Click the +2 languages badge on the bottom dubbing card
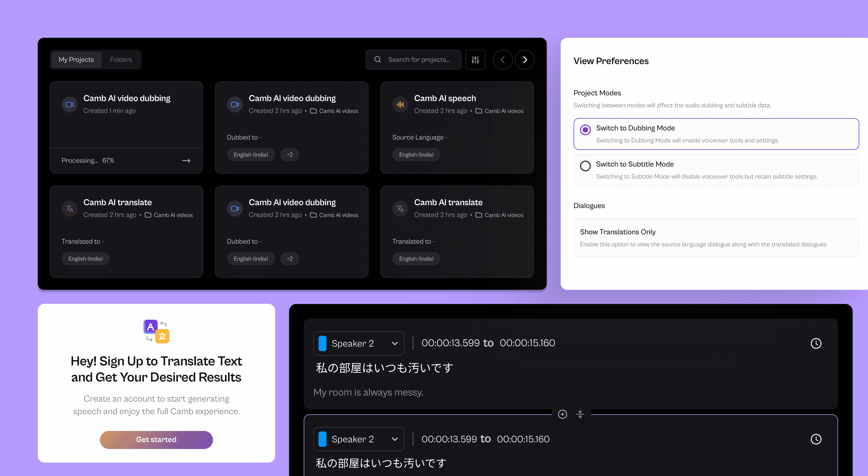868x476 pixels. point(290,259)
